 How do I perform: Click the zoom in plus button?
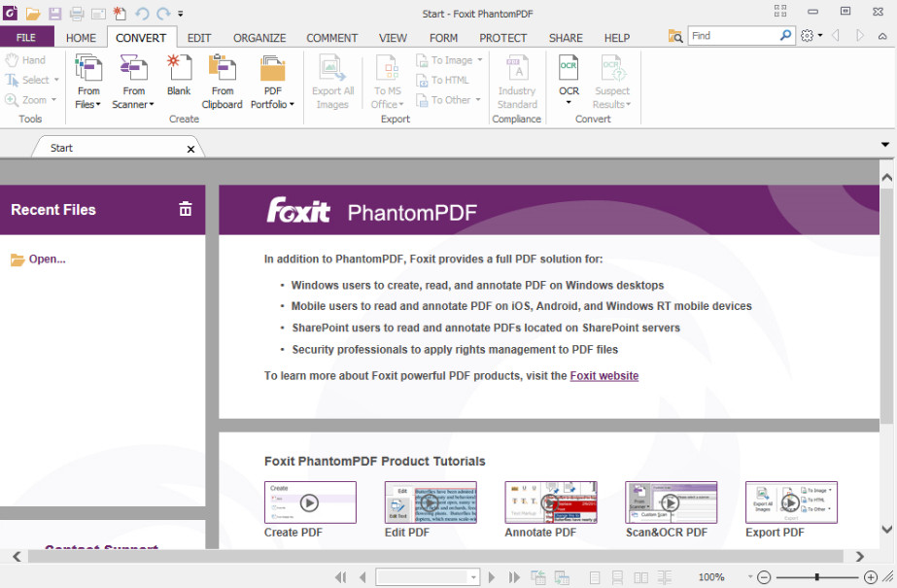pos(870,577)
